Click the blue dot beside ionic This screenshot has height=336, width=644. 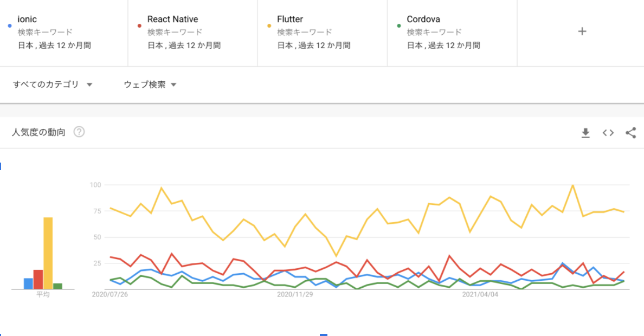(x=10, y=26)
